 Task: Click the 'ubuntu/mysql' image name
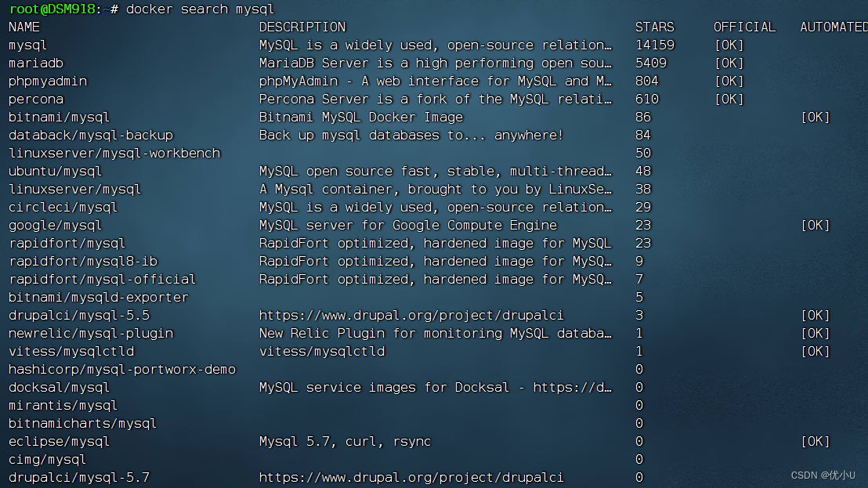[x=56, y=172]
